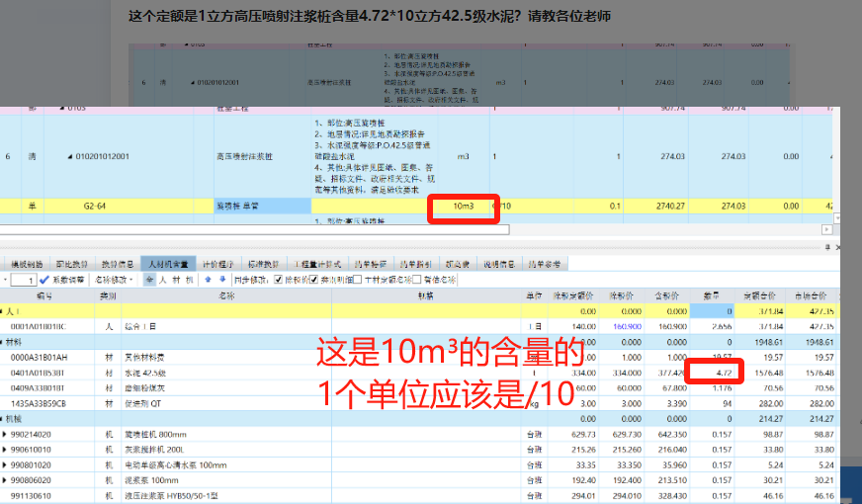Switch to the 计价程序 tab

click(x=218, y=265)
